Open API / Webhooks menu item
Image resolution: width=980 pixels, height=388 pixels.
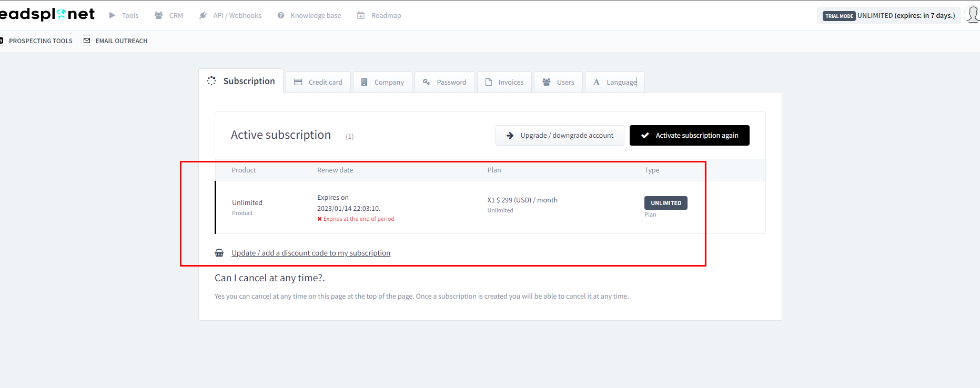point(237,16)
